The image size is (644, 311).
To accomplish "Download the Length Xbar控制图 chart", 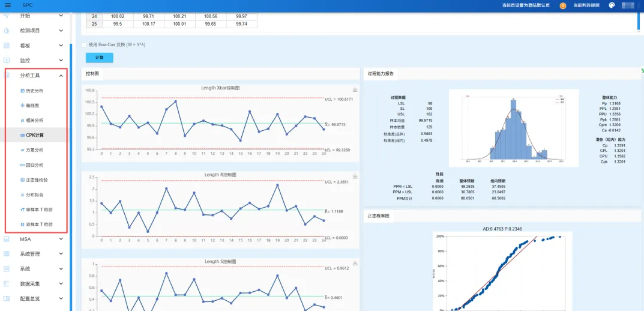I will (355, 89).
